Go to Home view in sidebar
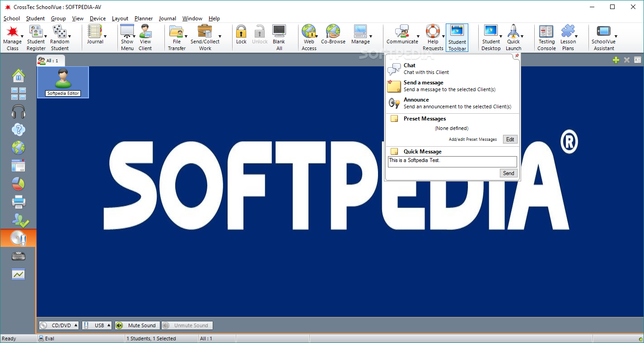The image size is (644, 343). (19, 75)
